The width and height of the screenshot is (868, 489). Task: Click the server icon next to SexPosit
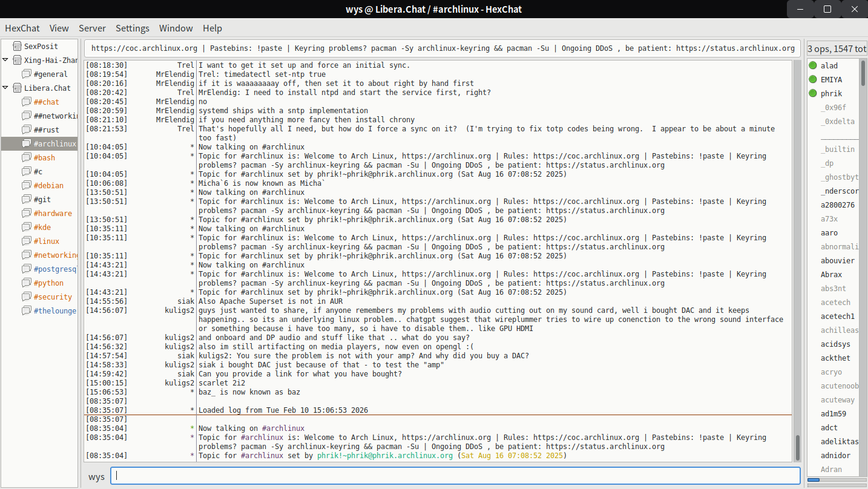coord(16,46)
